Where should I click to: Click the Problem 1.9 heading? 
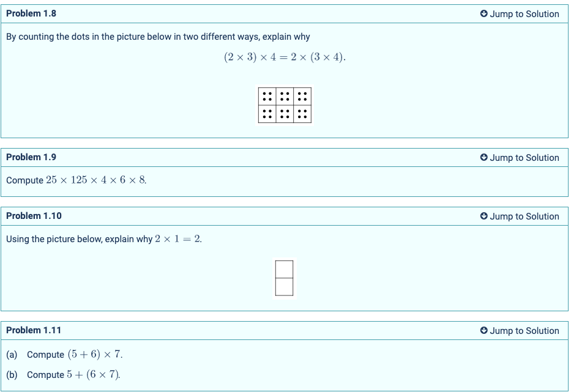click(31, 157)
